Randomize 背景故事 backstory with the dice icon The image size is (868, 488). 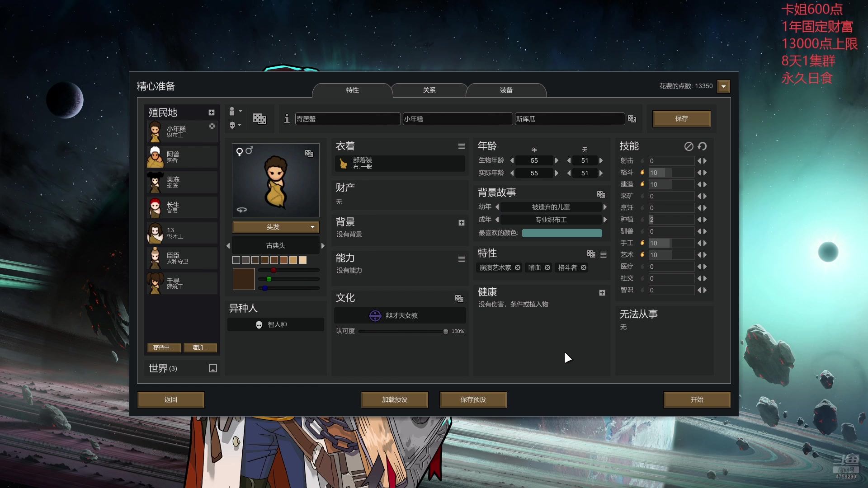[601, 194]
